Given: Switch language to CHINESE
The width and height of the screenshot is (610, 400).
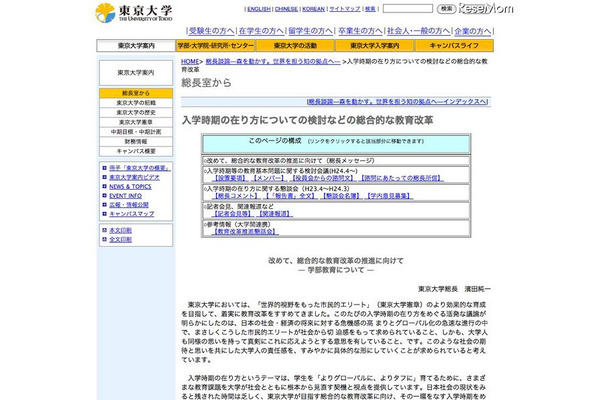Looking at the screenshot, I should click(286, 9).
